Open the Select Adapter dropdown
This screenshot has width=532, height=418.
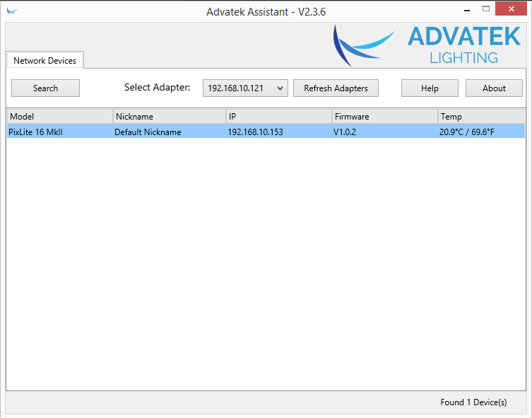click(x=245, y=88)
